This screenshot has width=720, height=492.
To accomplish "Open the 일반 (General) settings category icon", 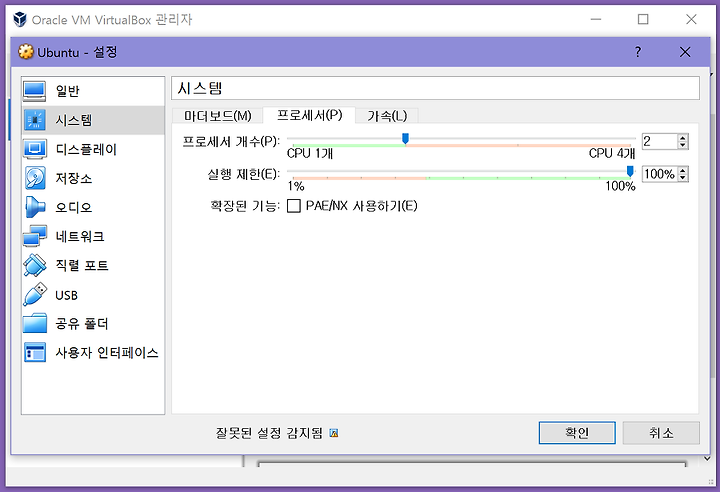I will pos(34,91).
